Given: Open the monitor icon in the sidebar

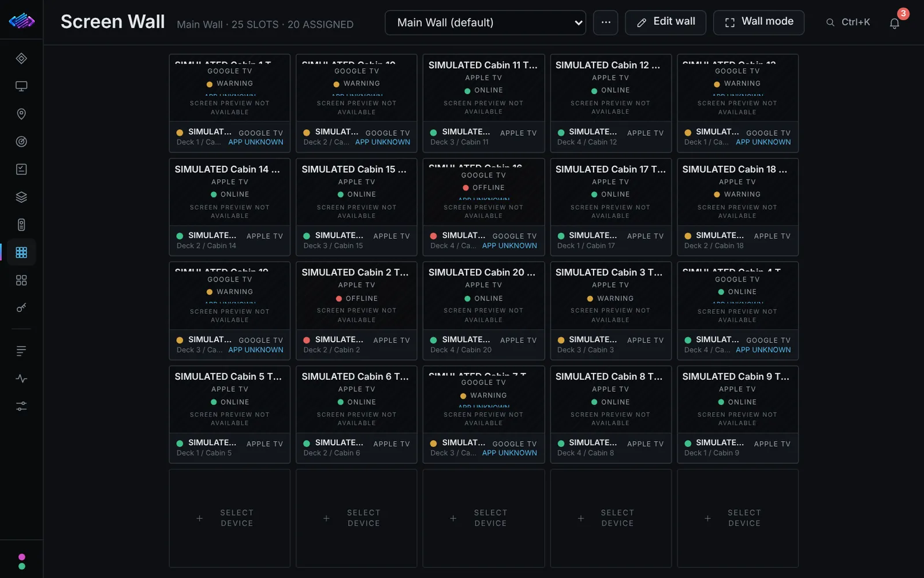Looking at the screenshot, I should click(21, 86).
